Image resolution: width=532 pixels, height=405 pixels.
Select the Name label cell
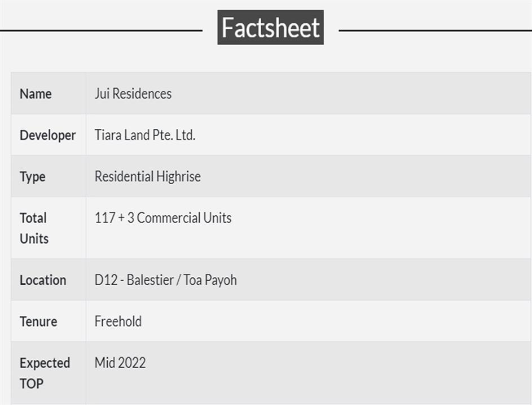(36, 94)
